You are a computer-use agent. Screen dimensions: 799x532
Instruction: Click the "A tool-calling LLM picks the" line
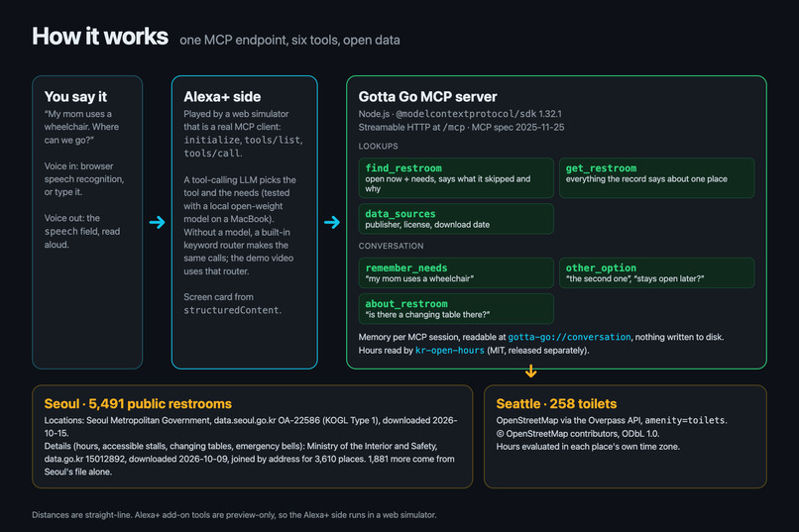pyautogui.click(x=240, y=179)
